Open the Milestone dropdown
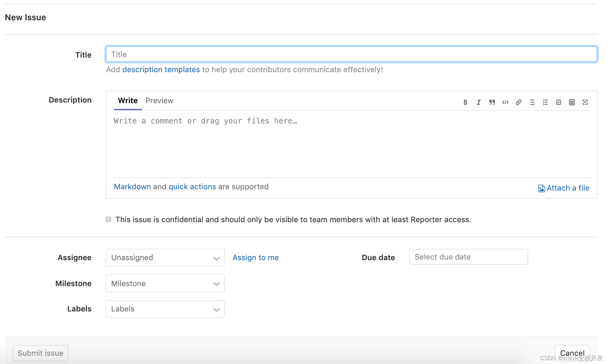Viewport: 608px width, 364px height. point(165,283)
